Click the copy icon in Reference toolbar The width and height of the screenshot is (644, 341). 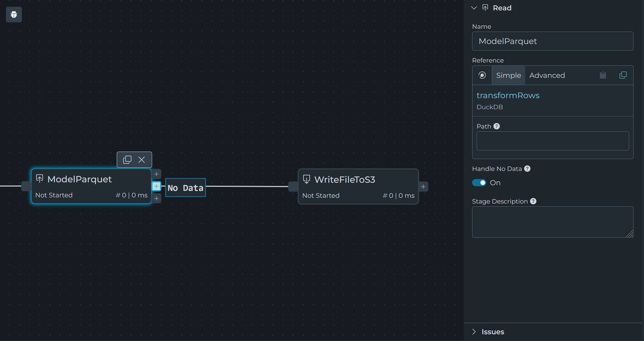coord(623,75)
